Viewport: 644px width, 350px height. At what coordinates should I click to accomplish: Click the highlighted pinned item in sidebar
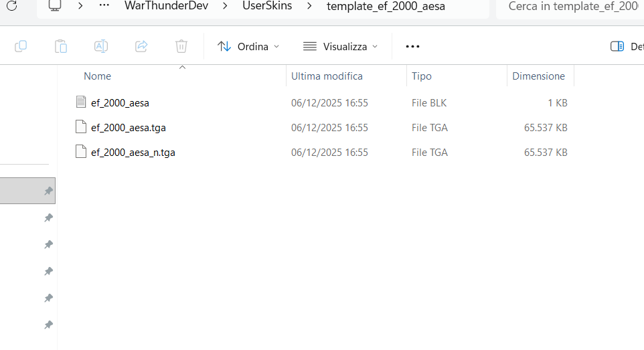pyautogui.click(x=27, y=191)
